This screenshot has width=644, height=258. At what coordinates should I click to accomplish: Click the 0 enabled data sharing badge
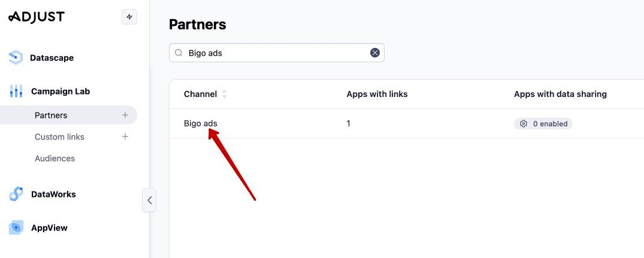pyautogui.click(x=543, y=123)
